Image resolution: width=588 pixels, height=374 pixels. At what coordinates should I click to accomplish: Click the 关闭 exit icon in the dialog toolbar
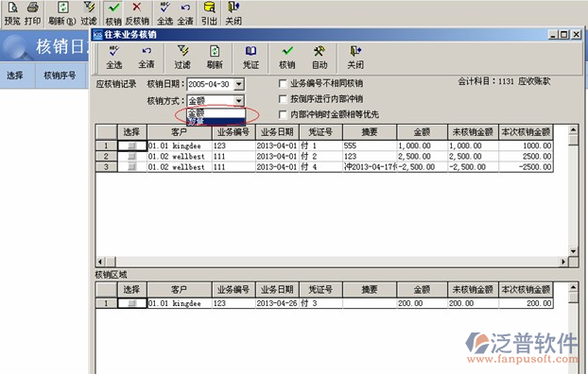pyautogui.click(x=355, y=58)
